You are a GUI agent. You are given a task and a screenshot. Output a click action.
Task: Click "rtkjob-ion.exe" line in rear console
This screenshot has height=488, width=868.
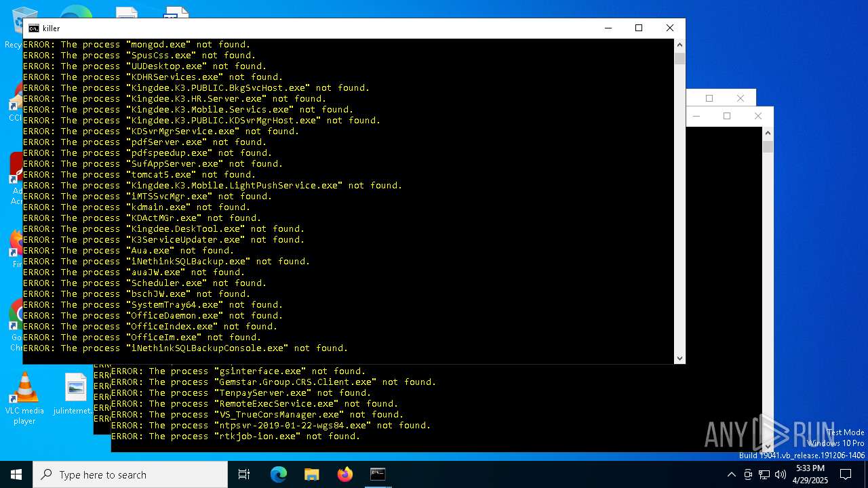(x=235, y=436)
